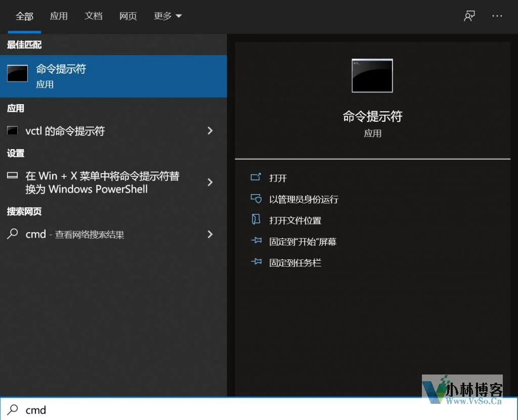Click into the cmd search input box
Viewport: 518px width, 420px height.
259,409
